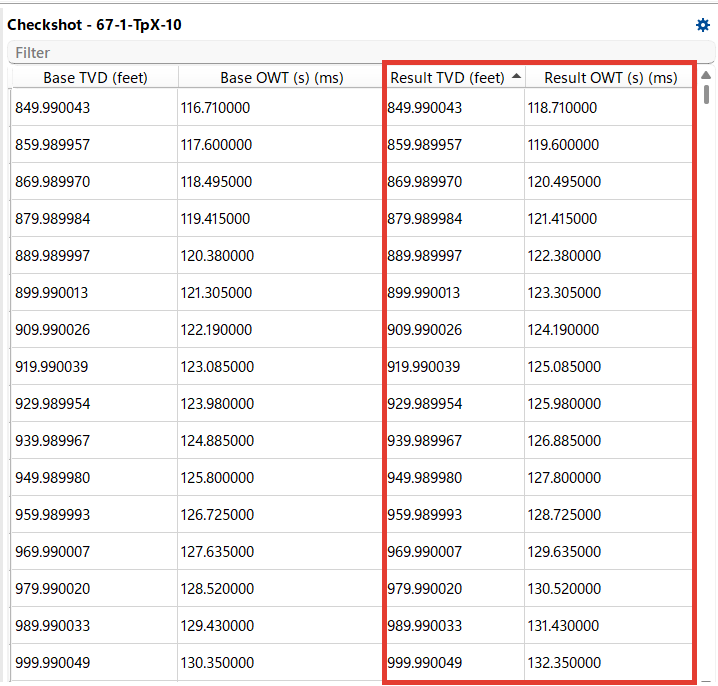Select Base OWT cell 116.710000
The width and height of the screenshot is (718, 686).
click(x=280, y=108)
